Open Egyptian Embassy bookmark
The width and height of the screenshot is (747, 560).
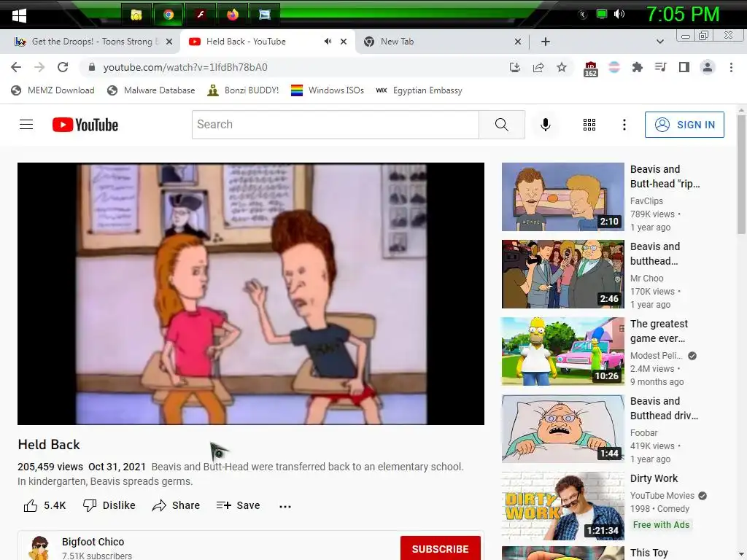(419, 90)
